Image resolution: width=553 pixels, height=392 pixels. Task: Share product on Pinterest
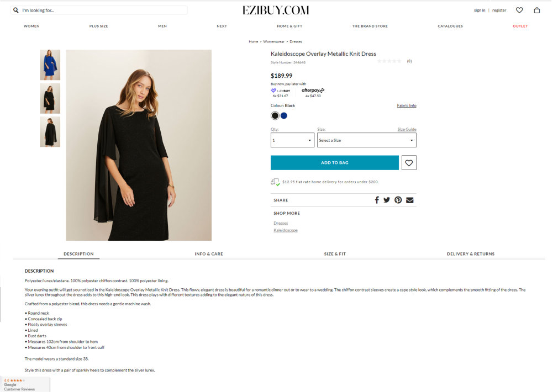coord(398,200)
